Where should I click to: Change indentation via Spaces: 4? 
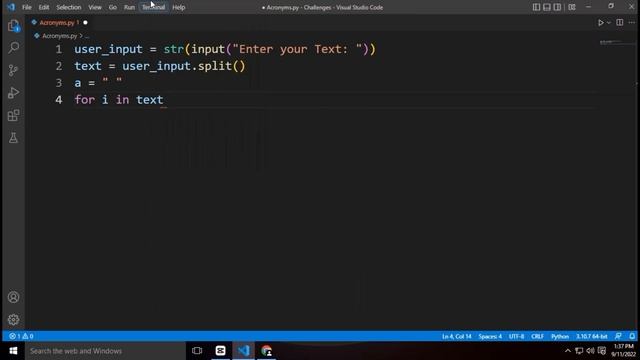pyautogui.click(x=490, y=336)
